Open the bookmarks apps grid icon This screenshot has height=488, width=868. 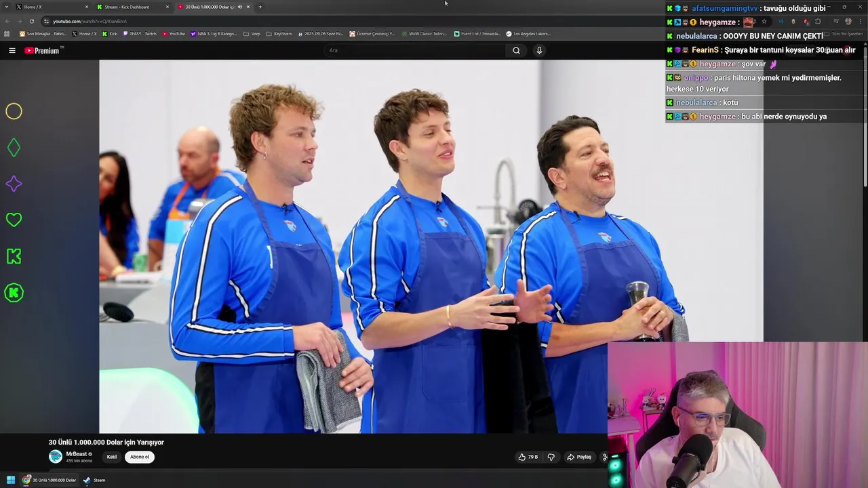click(7, 34)
